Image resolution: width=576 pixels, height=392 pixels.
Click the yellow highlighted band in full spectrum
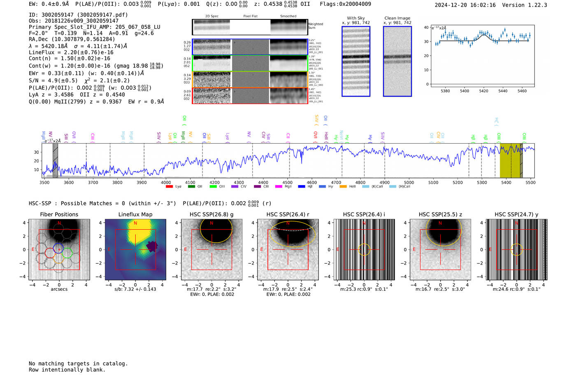pyautogui.click(x=510, y=160)
